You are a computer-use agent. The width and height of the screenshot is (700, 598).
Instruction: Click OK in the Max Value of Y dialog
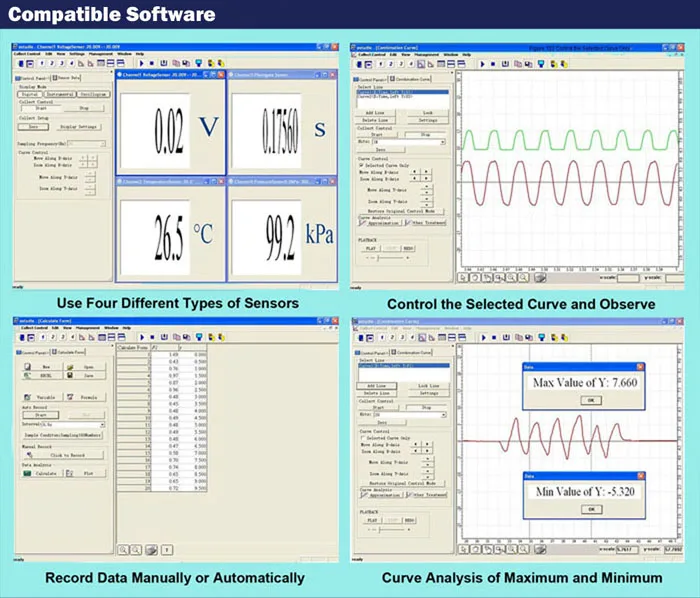(x=591, y=400)
